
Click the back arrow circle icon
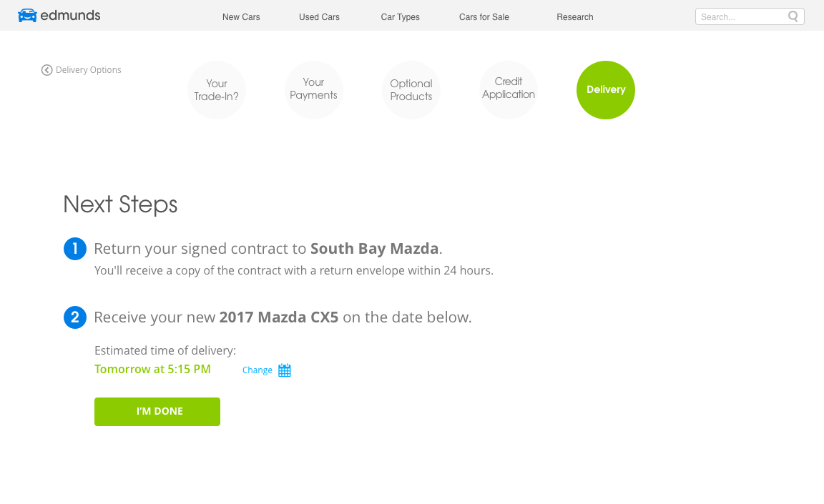pyautogui.click(x=47, y=70)
